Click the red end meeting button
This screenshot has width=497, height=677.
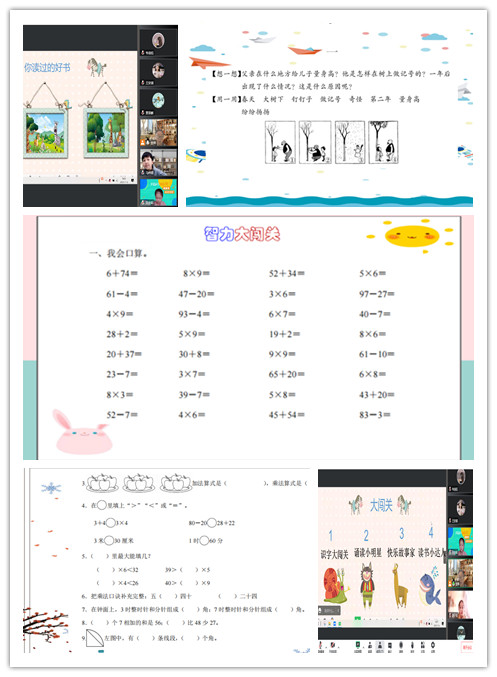pyautogui.click(x=467, y=648)
